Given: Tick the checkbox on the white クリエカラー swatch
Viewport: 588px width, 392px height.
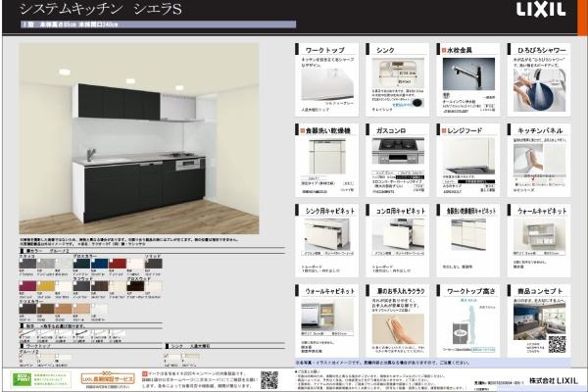Looking at the screenshot, I should (x=93, y=306).
